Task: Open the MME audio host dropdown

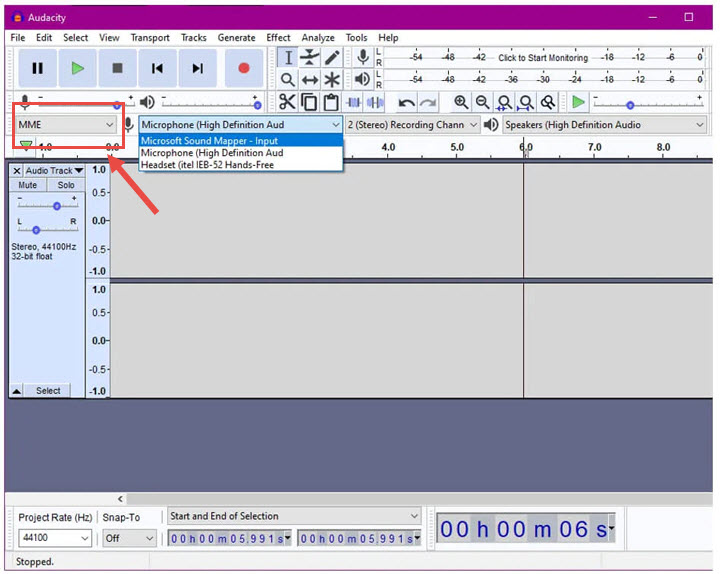Action: click(x=66, y=125)
